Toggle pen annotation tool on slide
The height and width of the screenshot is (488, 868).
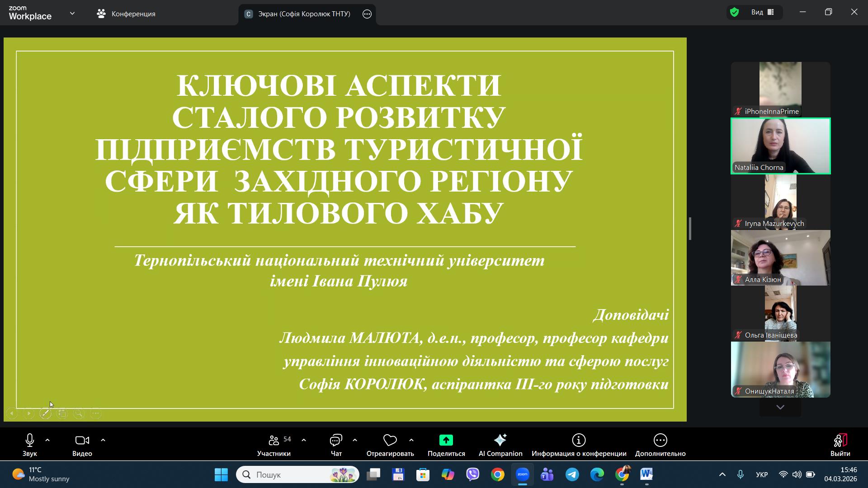(45, 413)
